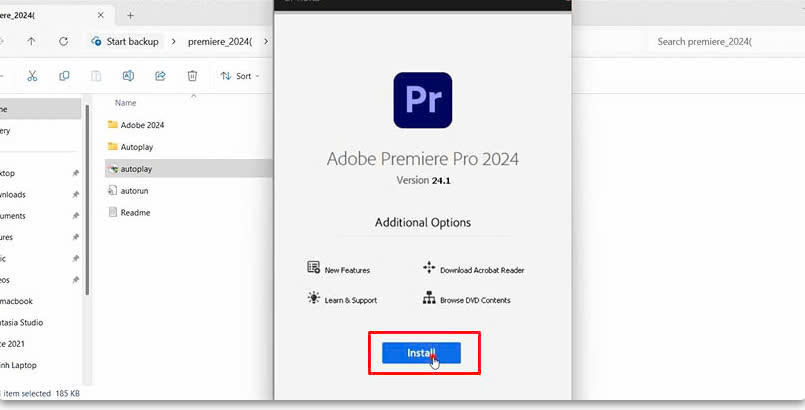Click the Install button
805x410 pixels.
pos(420,353)
